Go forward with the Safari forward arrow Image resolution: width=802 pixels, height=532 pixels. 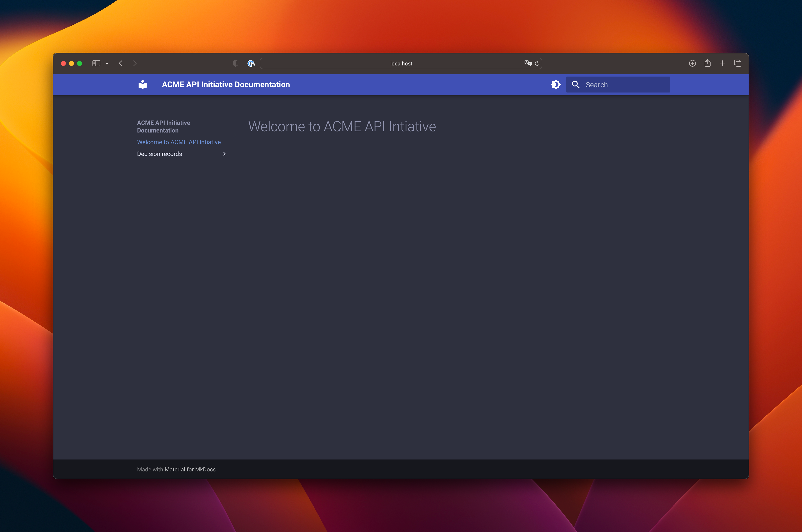135,63
